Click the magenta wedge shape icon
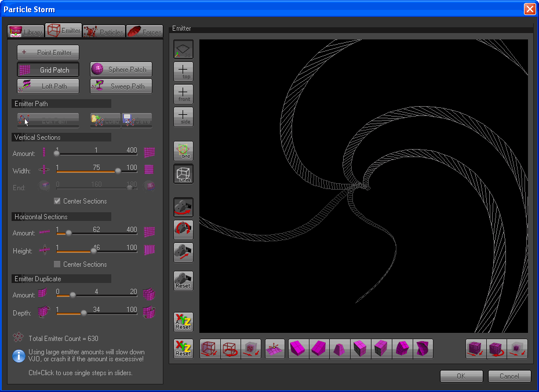The width and height of the screenshot is (539, 392). click(x=319, y=349)
